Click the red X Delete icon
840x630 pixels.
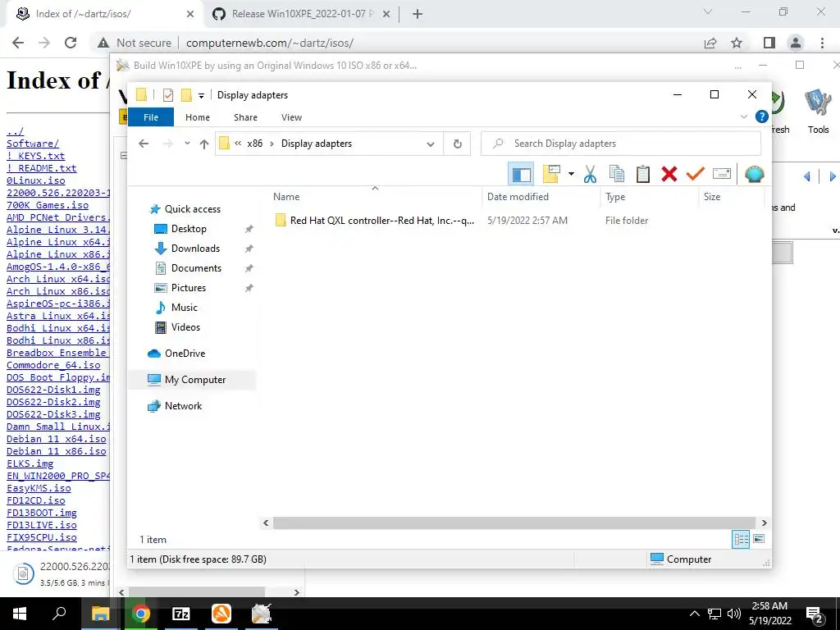[669, 174]
